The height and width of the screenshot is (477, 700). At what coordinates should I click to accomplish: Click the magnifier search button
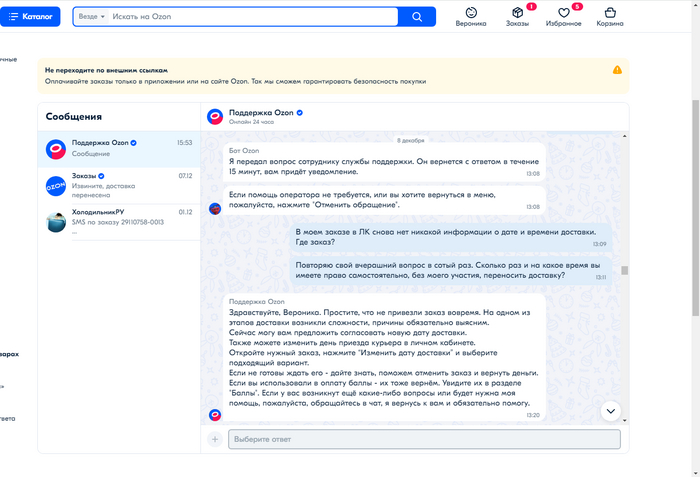point(417,17)
